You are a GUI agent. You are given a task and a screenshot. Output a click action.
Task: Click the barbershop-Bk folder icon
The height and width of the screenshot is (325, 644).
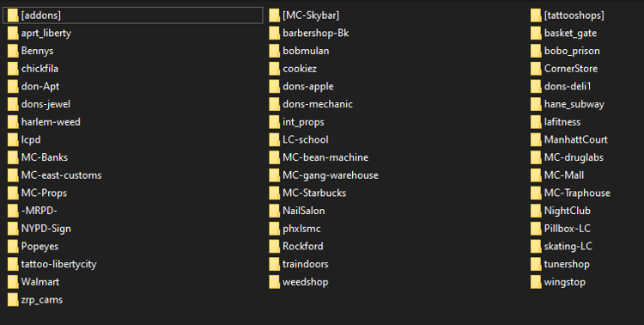(x=275, y=34)
